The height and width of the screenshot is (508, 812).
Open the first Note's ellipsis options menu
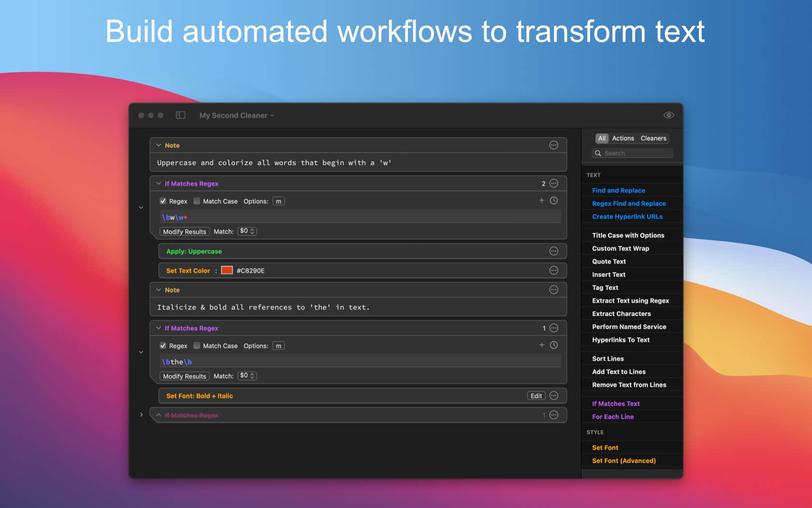point(554,145)
